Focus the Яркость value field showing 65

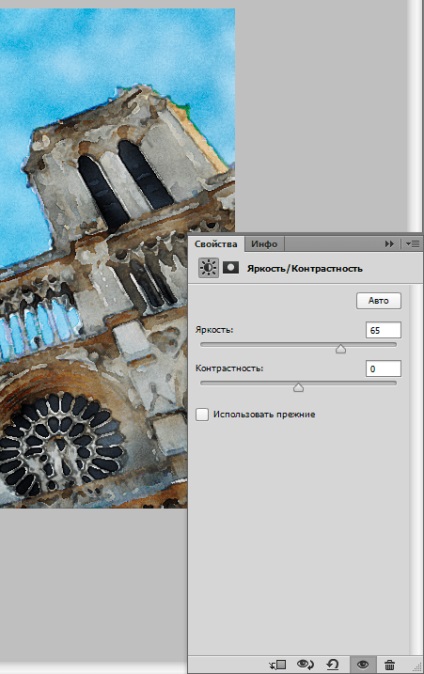[x=383, y=330]
